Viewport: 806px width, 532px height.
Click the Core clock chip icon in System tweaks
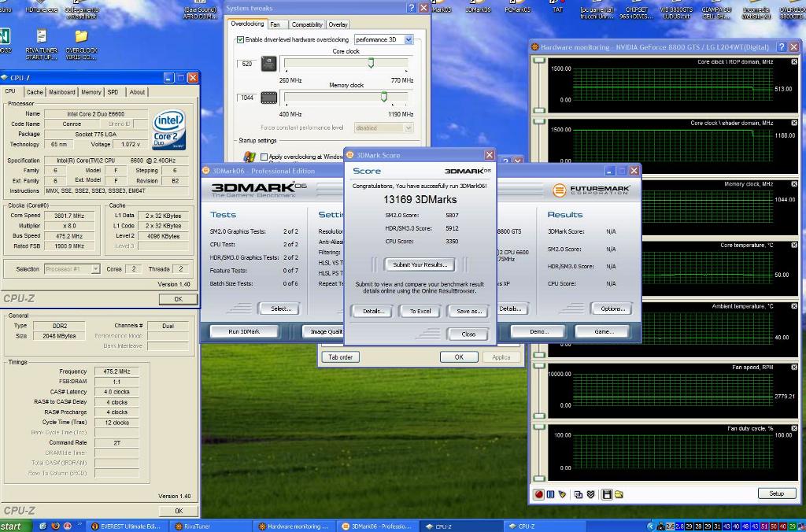tap(269, 64)
